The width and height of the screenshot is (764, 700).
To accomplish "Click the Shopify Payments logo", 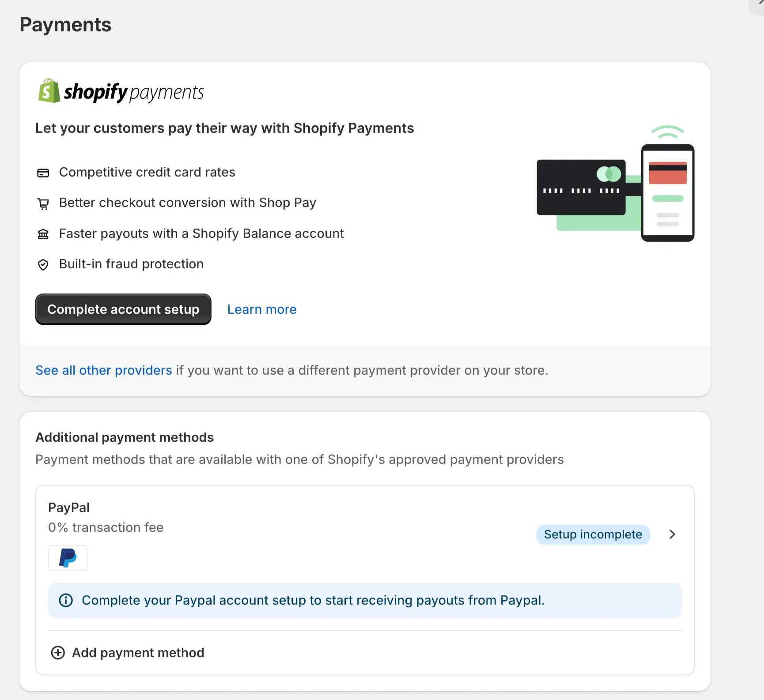I will 121,91.
